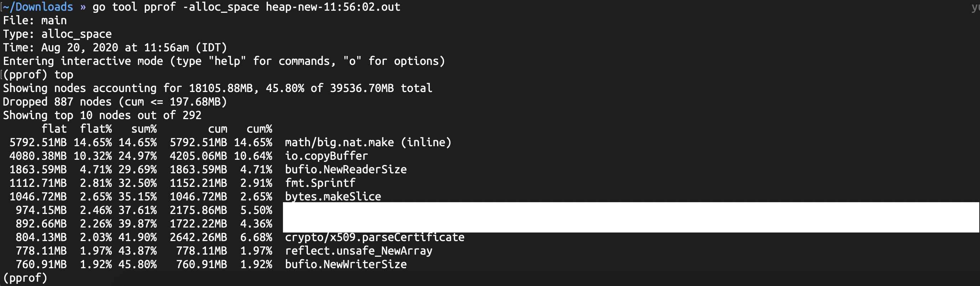Click the sum% column header
The height and width of the screenshot is (286, 980).
pos(144,129)
